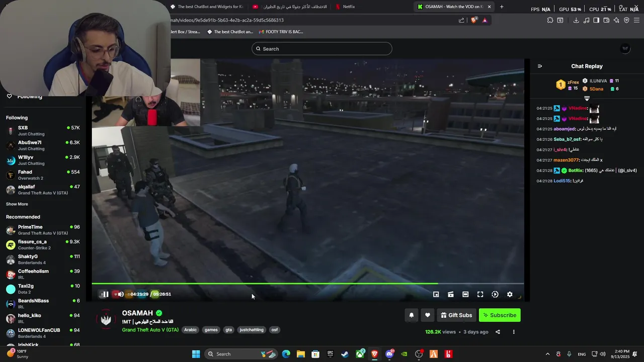Open the more options three-dot menu
The image size is (644, 362).
(514, 332)
